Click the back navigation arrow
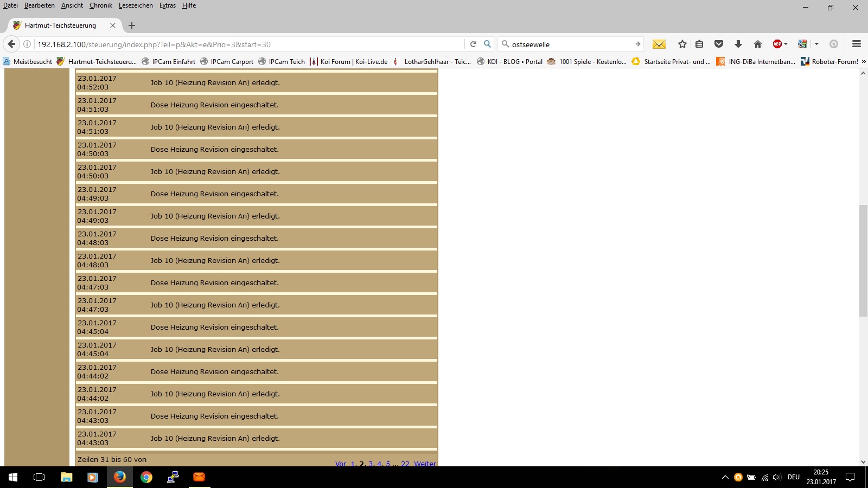This screenshot has width=868, height=488. [11, 44]
